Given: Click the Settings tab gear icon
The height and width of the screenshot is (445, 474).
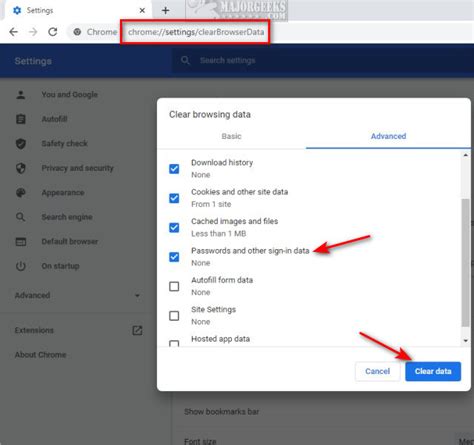Looking at the screenshot, I should 17,10.
